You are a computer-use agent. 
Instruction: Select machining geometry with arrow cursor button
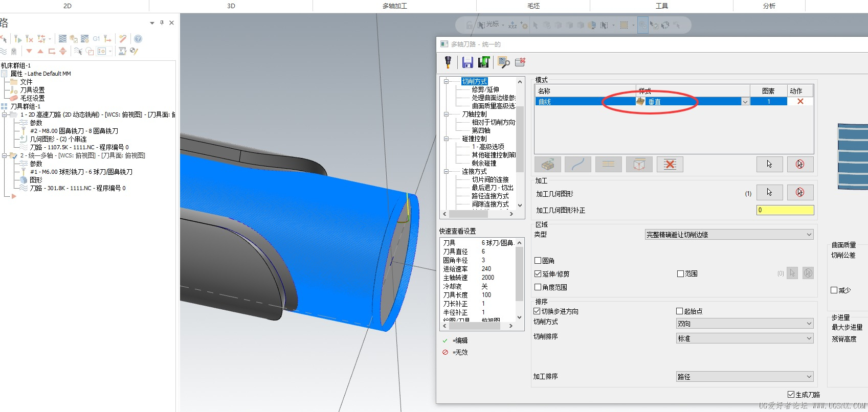coord(769,192)
